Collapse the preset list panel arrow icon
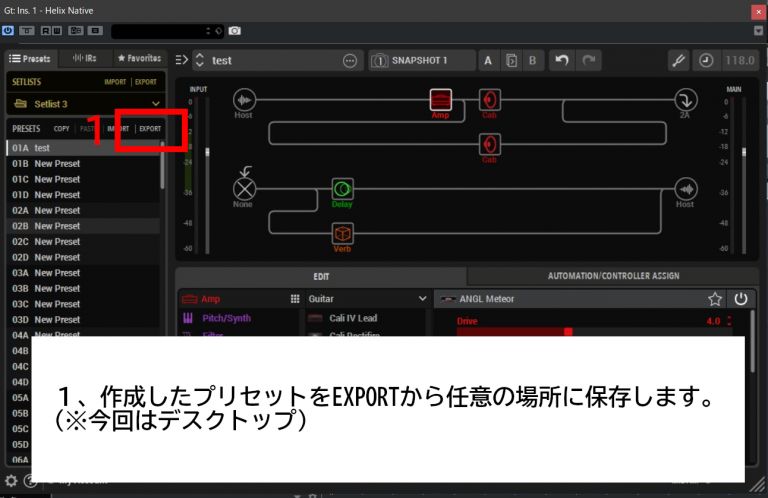This screenshot has width=768, height=498. click(181, 60)
